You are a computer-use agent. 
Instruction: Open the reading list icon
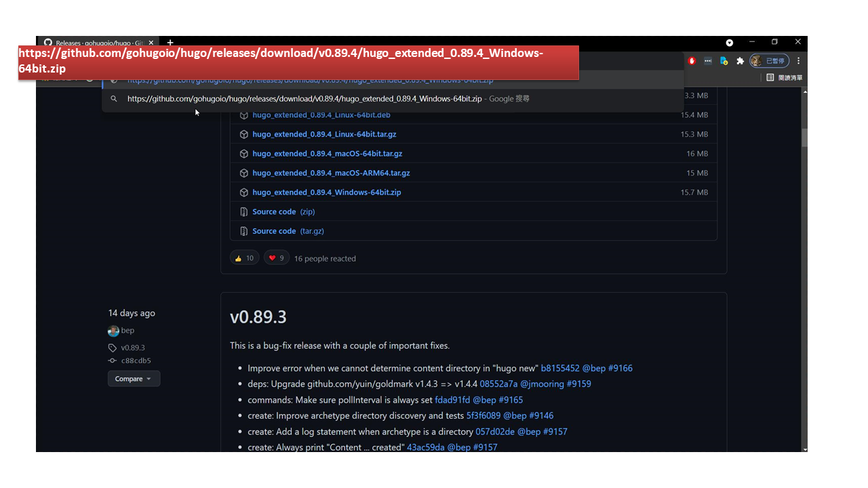[x=785, y=78]
